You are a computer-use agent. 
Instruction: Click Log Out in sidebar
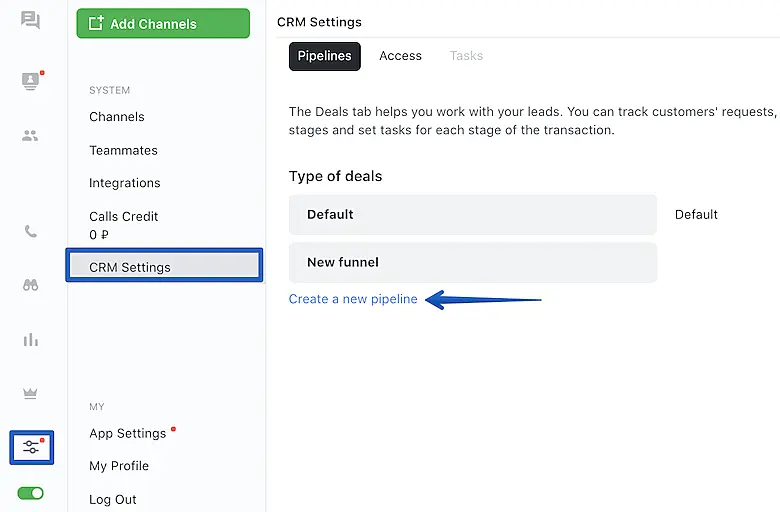113,499
